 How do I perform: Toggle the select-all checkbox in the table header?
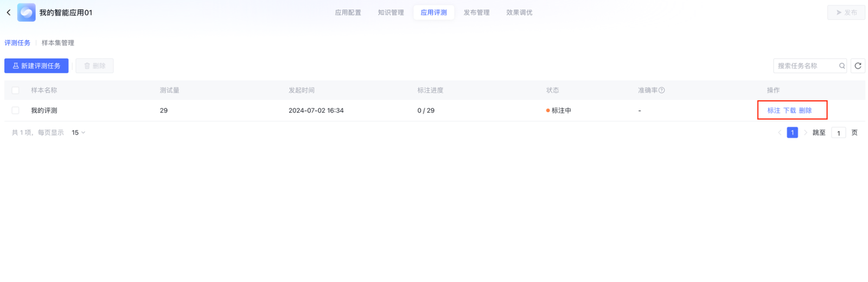coord(15,91)
